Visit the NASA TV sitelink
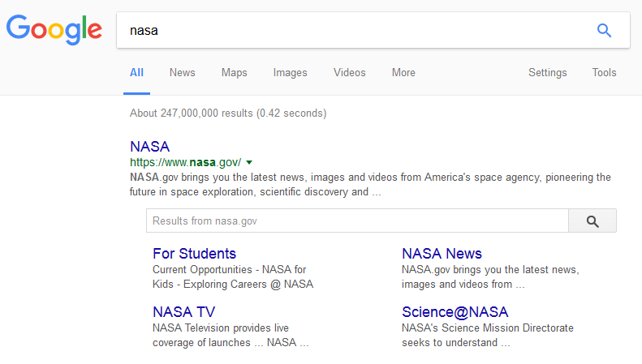 click(183, 312)
